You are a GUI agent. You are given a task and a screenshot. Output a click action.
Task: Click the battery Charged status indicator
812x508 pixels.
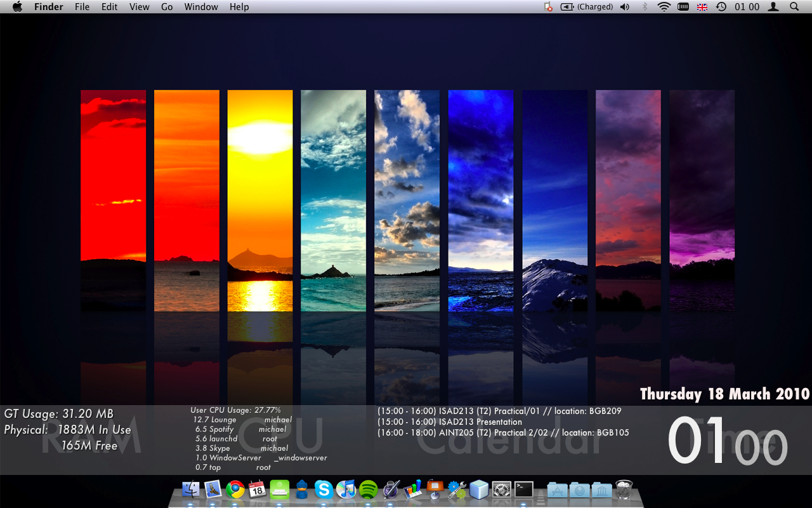coord(587,7)
